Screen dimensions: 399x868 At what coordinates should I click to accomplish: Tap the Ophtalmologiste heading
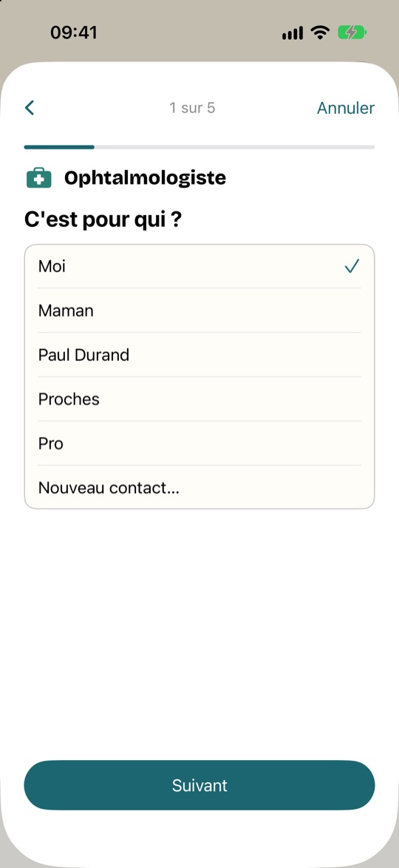click(x=145, y=178)
